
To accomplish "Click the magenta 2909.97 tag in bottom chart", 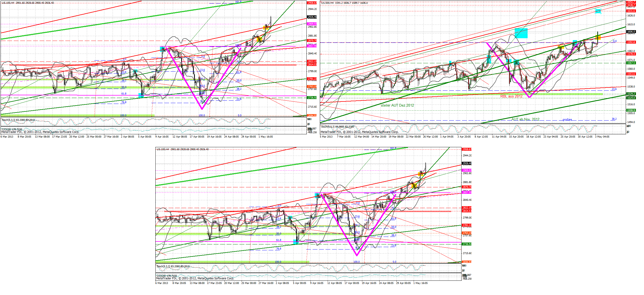I will coord(467,170).
